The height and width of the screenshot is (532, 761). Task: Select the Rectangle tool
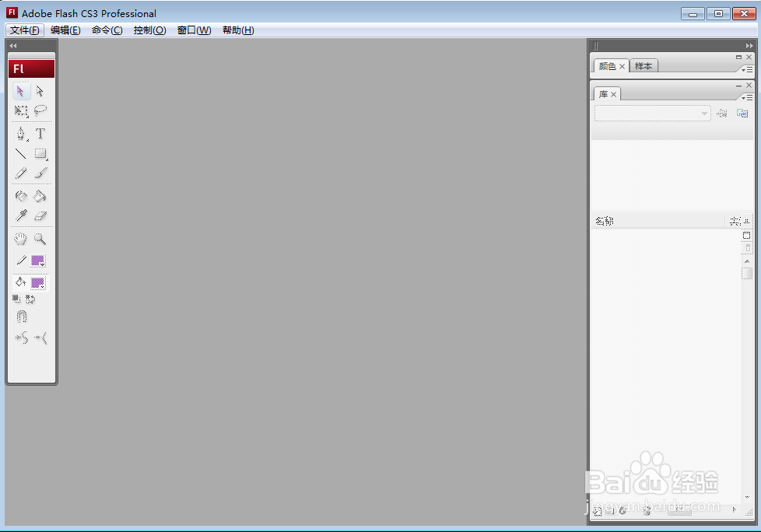pos(40,154)
